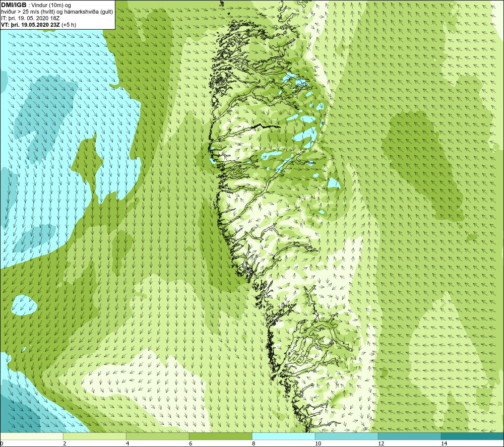Click the 0–2 m/s pale yellow legend swatch
Screen dimensions: 504x447
31,436
